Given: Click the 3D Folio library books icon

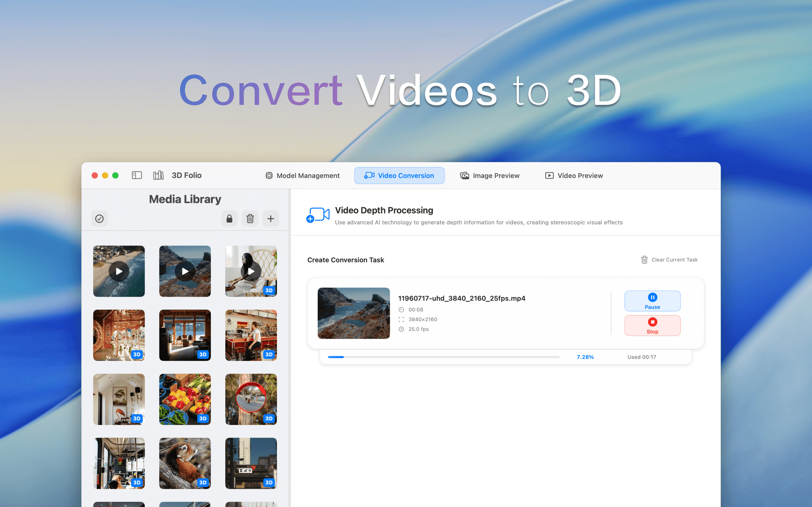Looking at the screenshot, I should (158, 175).
